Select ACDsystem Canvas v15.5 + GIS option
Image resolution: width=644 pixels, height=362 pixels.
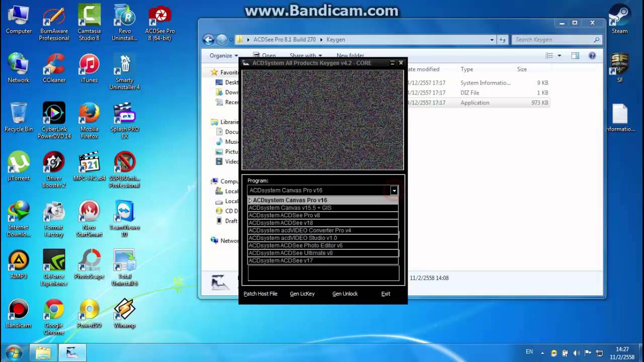[x=323, y=208]
